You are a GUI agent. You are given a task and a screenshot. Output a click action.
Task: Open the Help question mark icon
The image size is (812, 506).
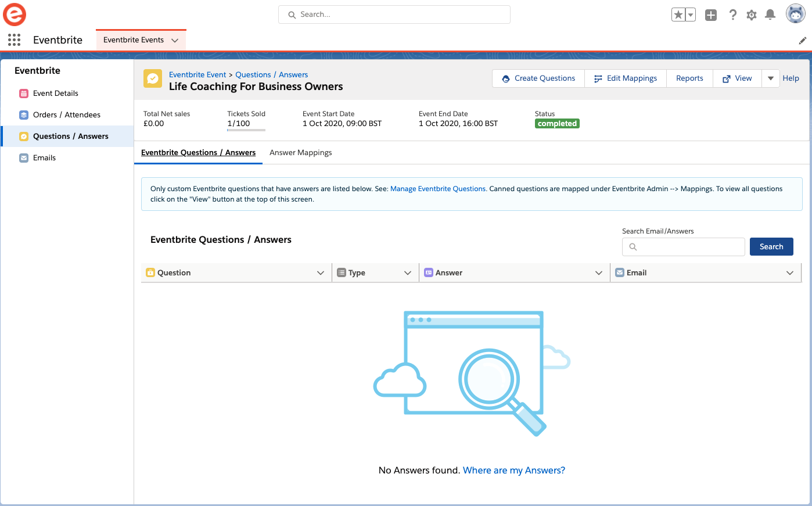coord(733,15)
